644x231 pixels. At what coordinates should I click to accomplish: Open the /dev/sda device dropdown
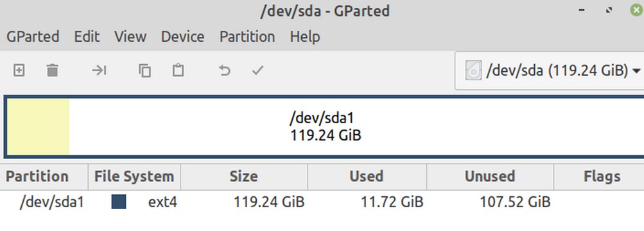[x=549, y=71]
